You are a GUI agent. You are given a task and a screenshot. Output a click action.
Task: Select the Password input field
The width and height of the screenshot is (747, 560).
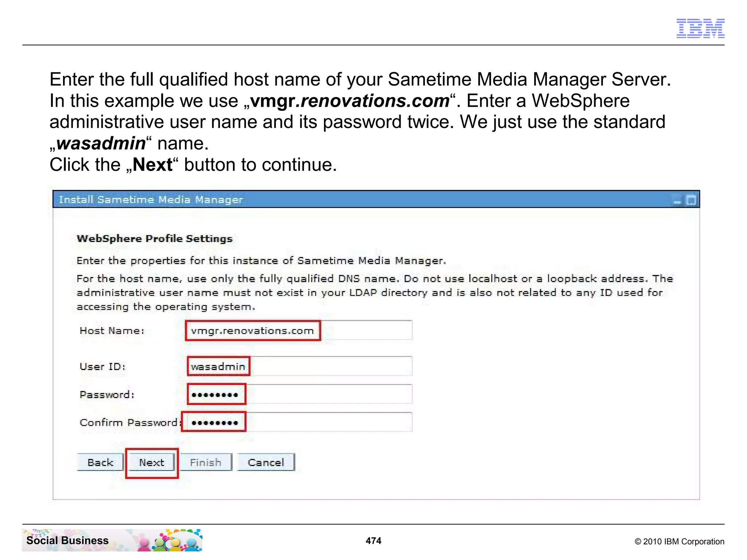pos(299,394)
